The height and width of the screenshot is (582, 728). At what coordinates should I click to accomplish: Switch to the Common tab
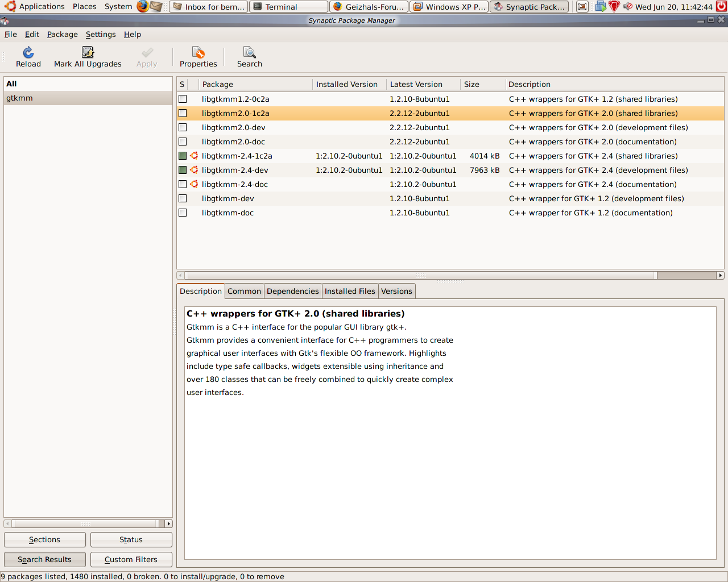coord(245,291)
